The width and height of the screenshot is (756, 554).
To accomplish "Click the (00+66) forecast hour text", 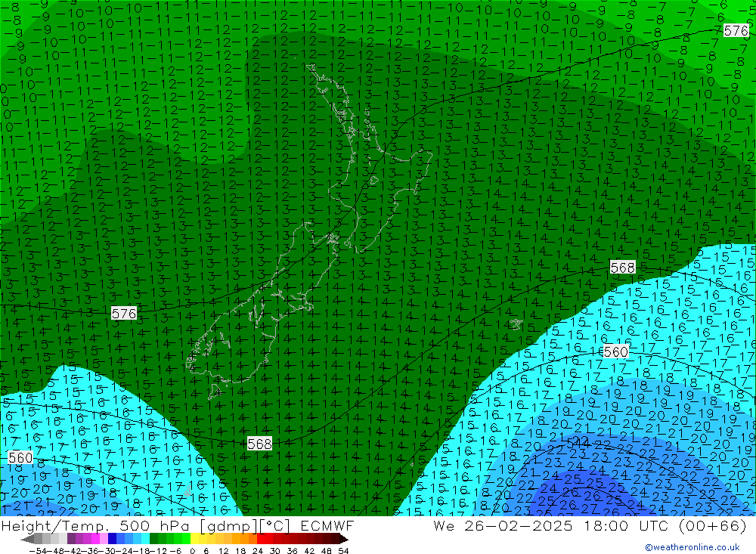I will 713,525.
